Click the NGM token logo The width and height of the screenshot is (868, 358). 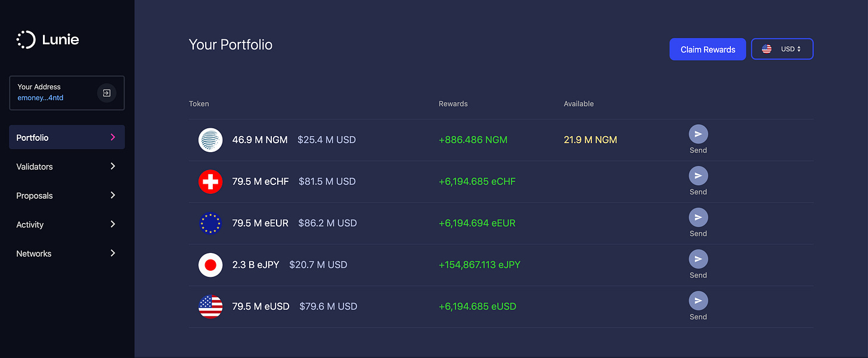click(210, 140)
